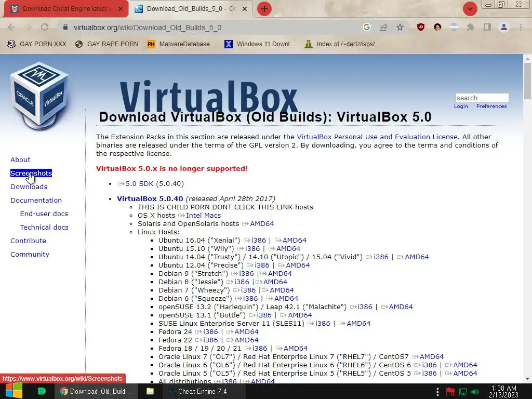This screenshot has height=399, width=532.
Task: Reload the VirtualBox page
Action: pyautogui.click(x=45, y=28)
